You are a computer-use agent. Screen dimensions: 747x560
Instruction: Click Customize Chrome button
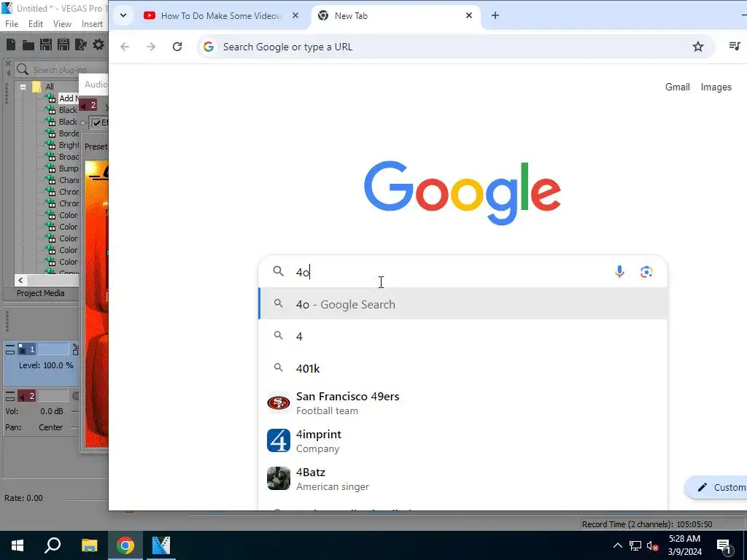pos(716,488)
